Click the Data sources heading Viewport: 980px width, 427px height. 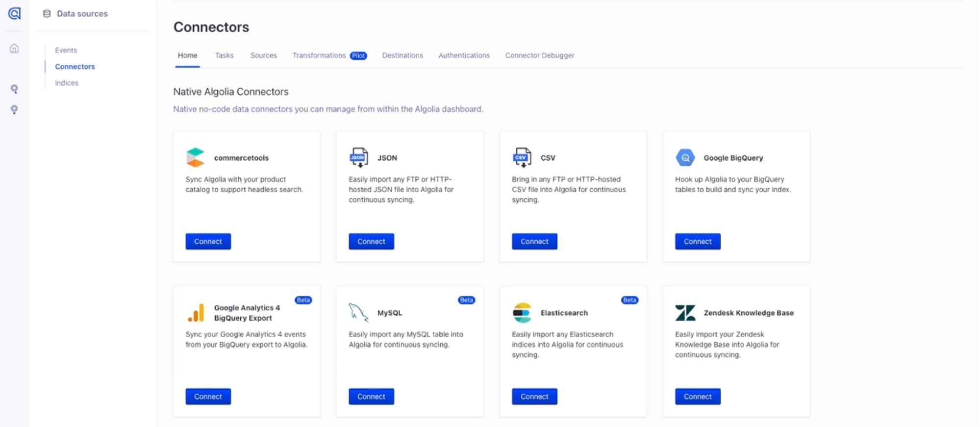pyautogui.click(x=82, y=14)
